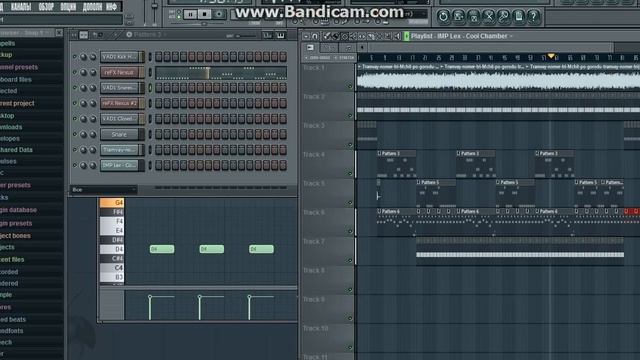Select the playlist speaker playback tool
The image size is (640, 360).
pyautogui.click(x=397, y=36)
